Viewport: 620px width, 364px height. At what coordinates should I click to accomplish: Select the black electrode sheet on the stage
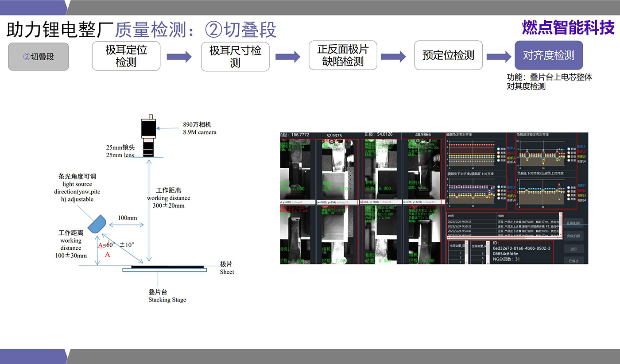(x=168, y=267)
